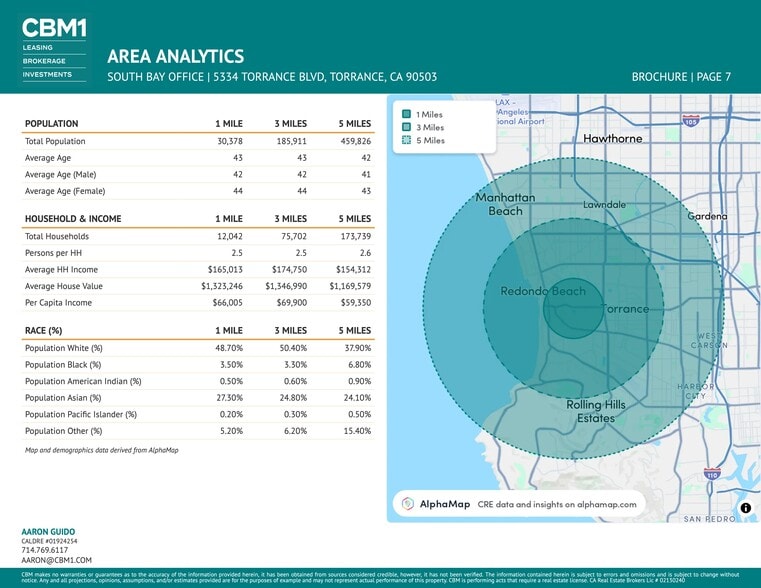Click the Hawthorne label on map
The height and width of the screenshot is (588, 761).
[x=612, y=138]
